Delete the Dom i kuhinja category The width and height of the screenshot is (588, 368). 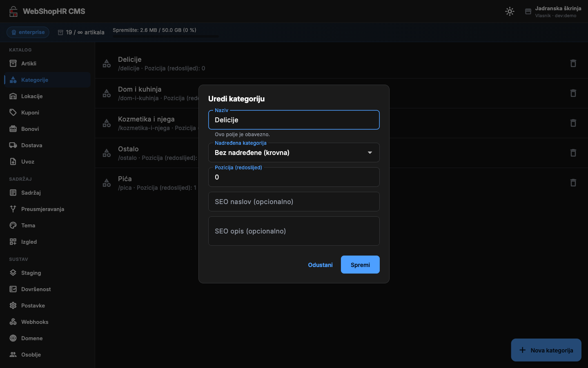573,93
